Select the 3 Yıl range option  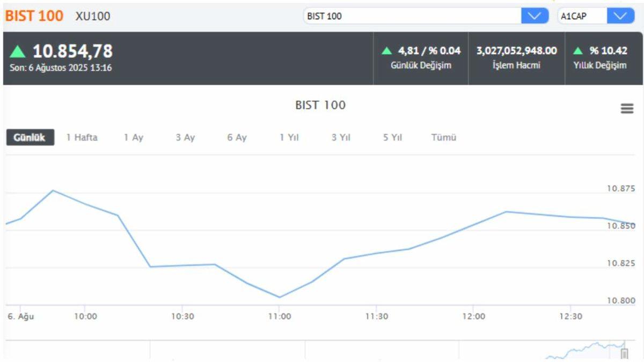click(341, 137)
